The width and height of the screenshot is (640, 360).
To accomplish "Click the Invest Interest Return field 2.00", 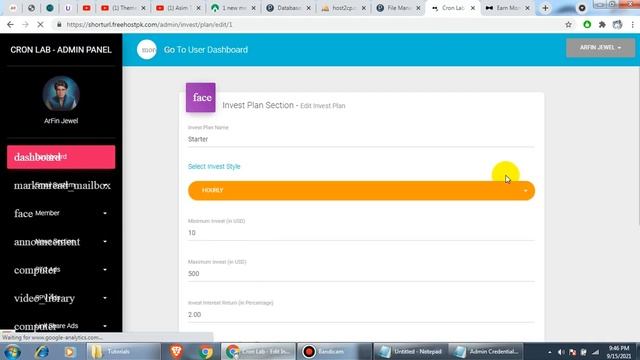I will pyautogui.click(x=361, y=315).
